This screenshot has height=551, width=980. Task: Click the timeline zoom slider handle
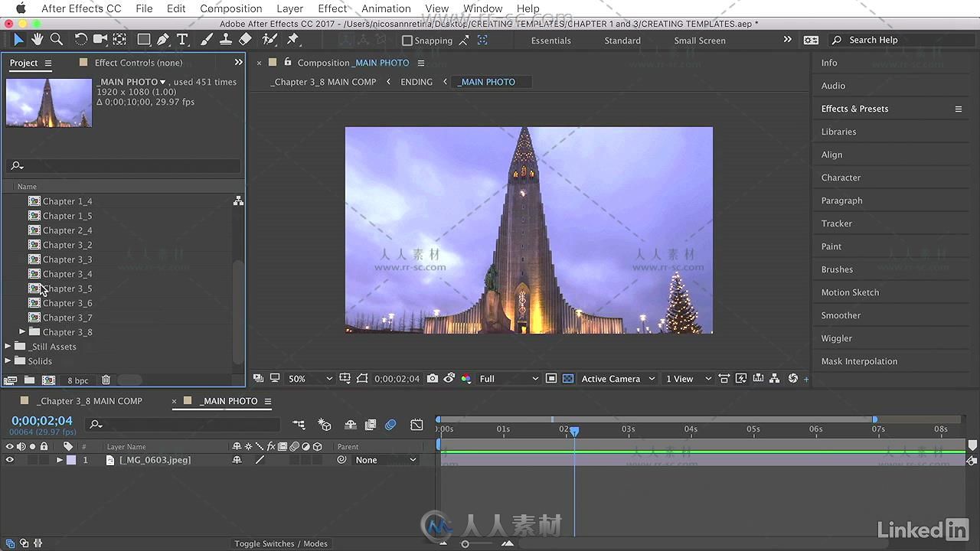pos(465,544)
